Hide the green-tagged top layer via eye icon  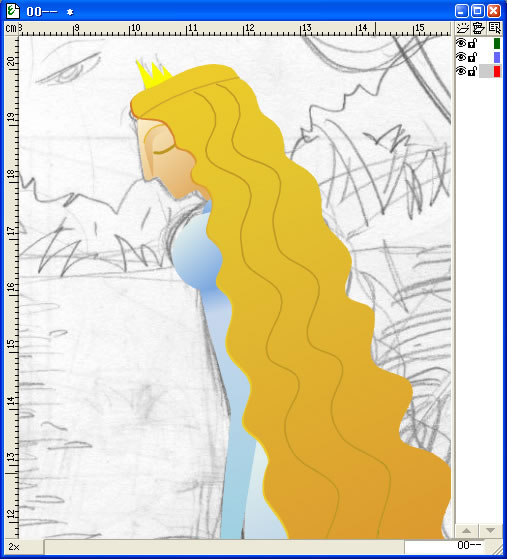pyautogui.click(x=461, y=43)
